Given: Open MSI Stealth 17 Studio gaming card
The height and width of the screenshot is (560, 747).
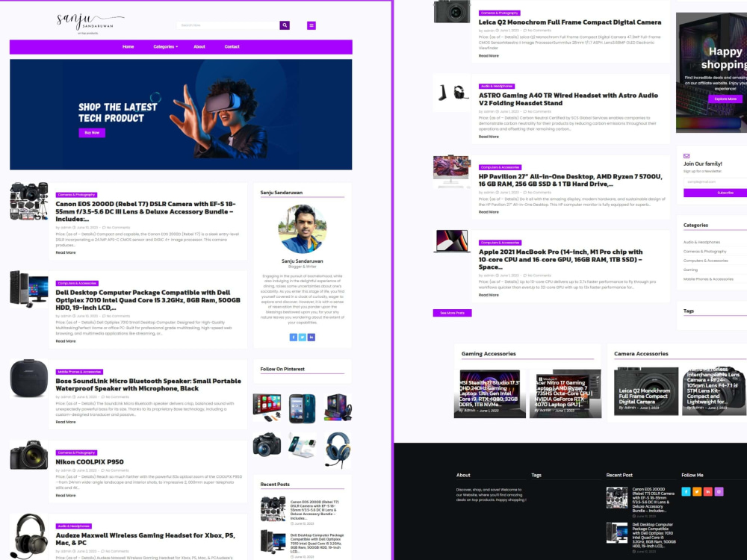Looking at the screenshot, I should (490, 393).
